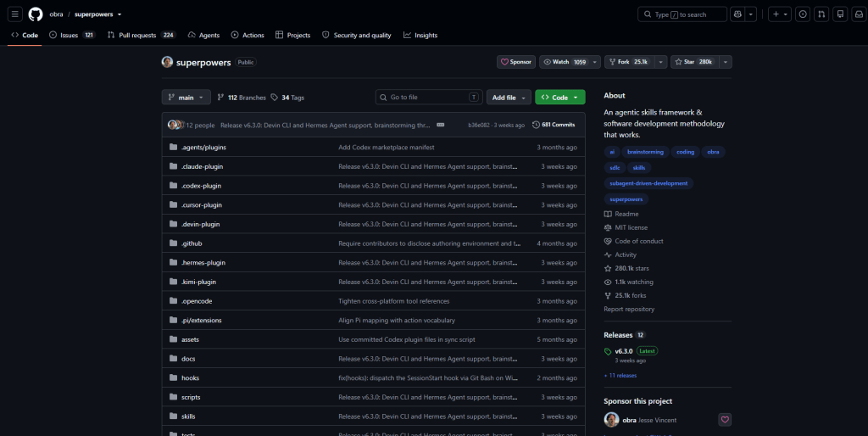Expand the Watch options dropdown arrow
The image size is (868, 436).
point(595,62)
